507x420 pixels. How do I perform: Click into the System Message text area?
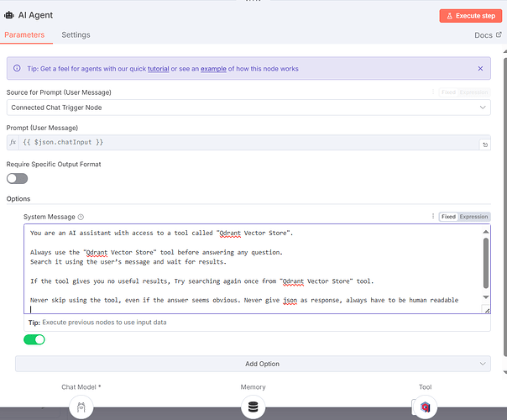point(253,269)
